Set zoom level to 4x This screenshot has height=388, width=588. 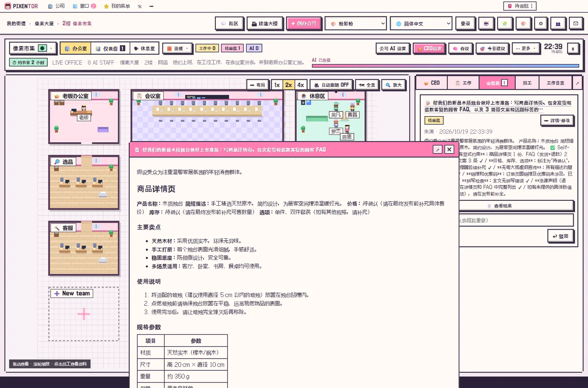pos(301,85)
